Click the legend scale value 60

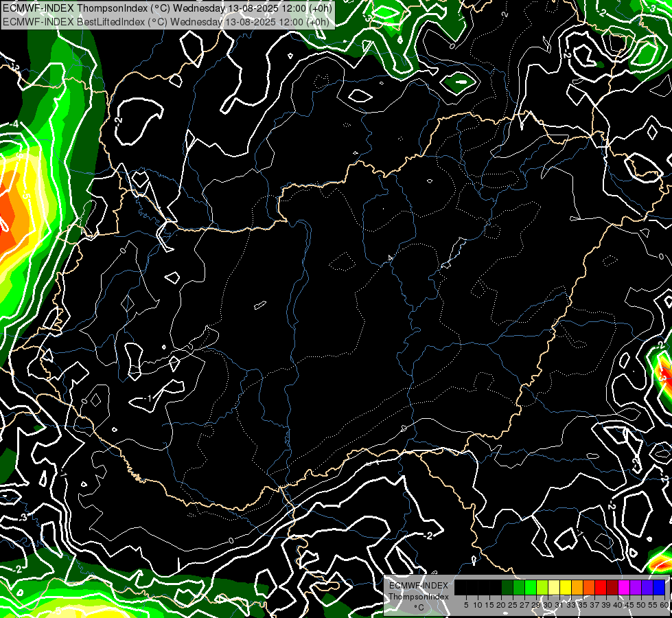coord(664,605)
